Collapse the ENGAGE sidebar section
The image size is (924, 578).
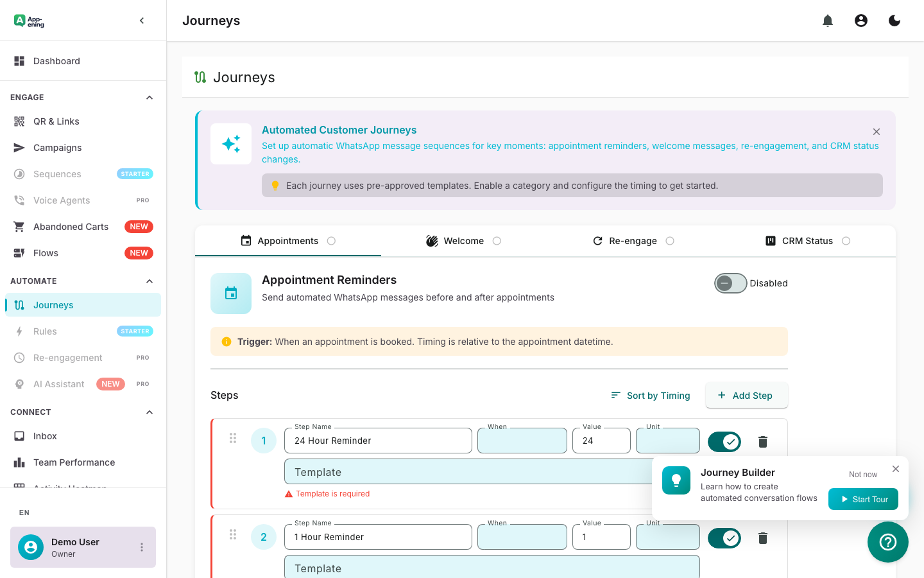pyautogui.click(x=149, y=97)
